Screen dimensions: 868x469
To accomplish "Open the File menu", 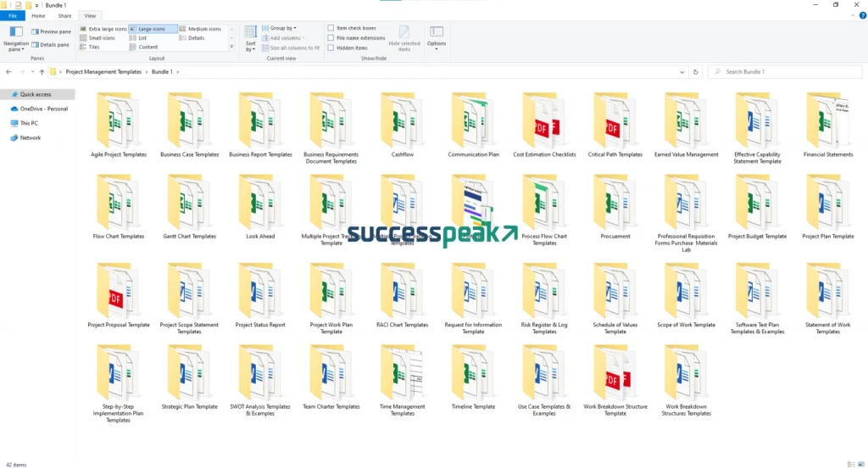I will (13, 15).
